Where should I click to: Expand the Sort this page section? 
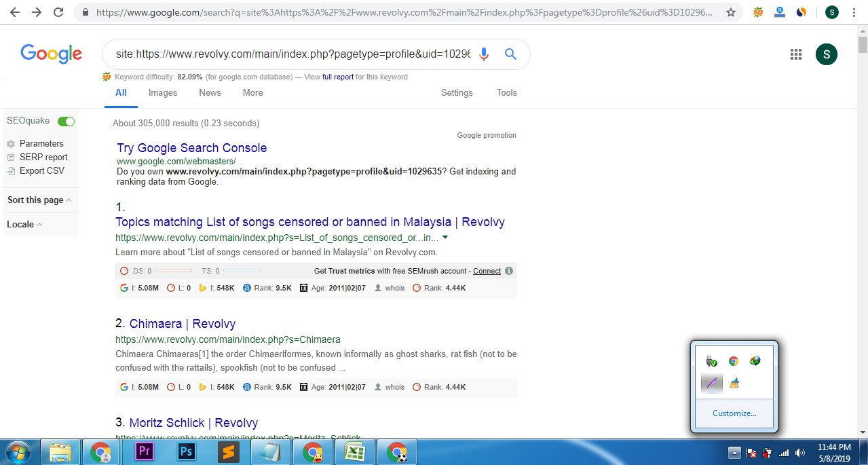[x=39, y=200]
